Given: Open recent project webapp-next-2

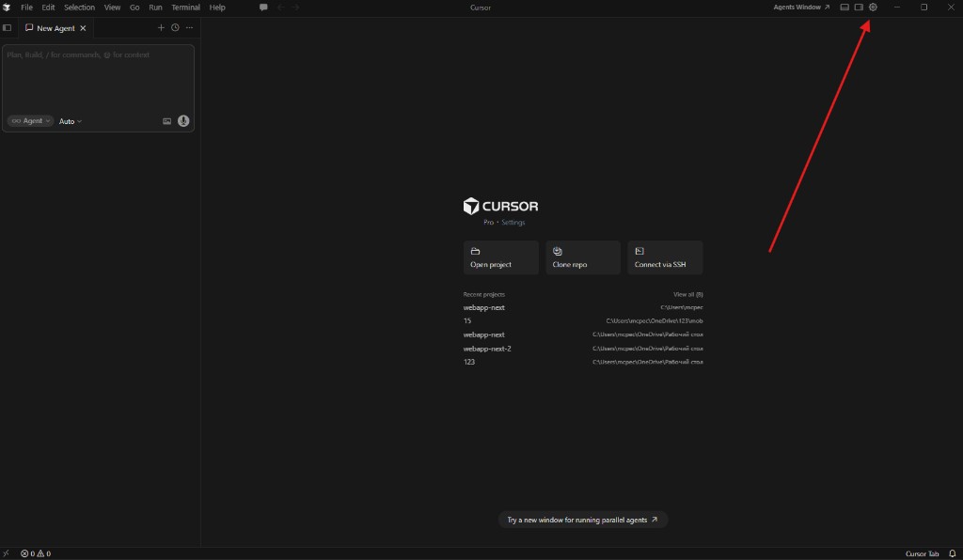Looking at the screenshot, I should pyautogui.click(x=583, y=349).
